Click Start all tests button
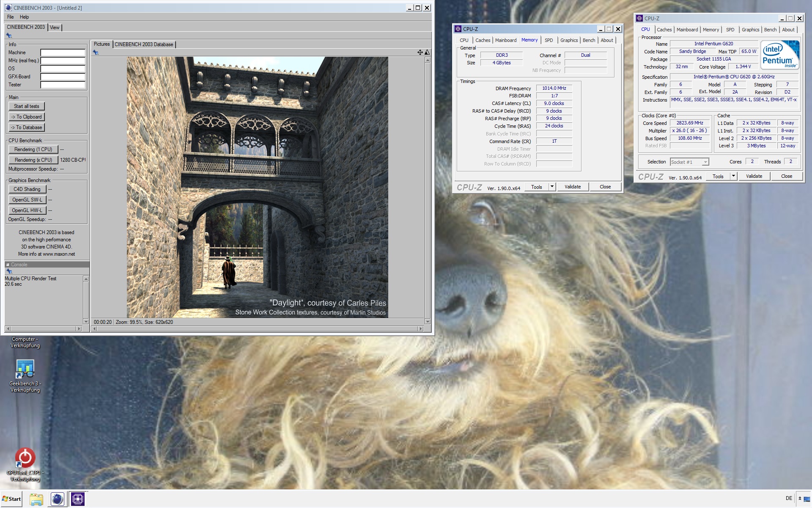812x508 pixels. tap(27, 106)
